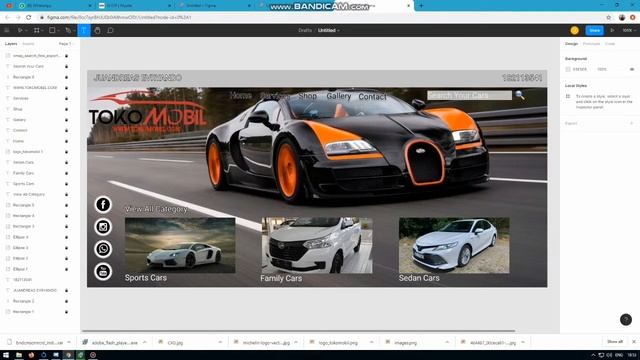640x360 pixels.
Task: Click the Instagram icon on canvas
Action: click(x=103, y=227)
